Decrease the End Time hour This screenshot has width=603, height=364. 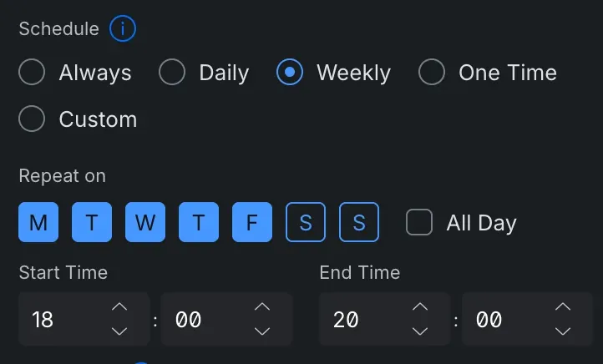tap(420, 331)
